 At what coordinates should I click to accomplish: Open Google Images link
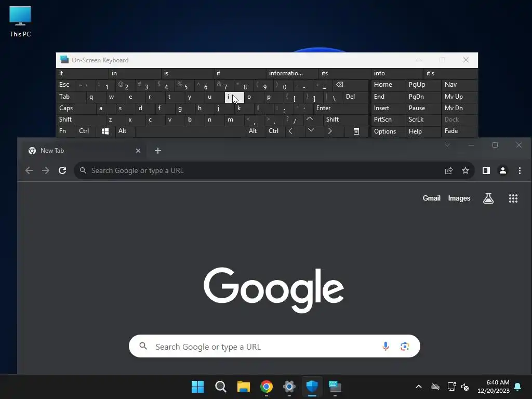[459, 198]
